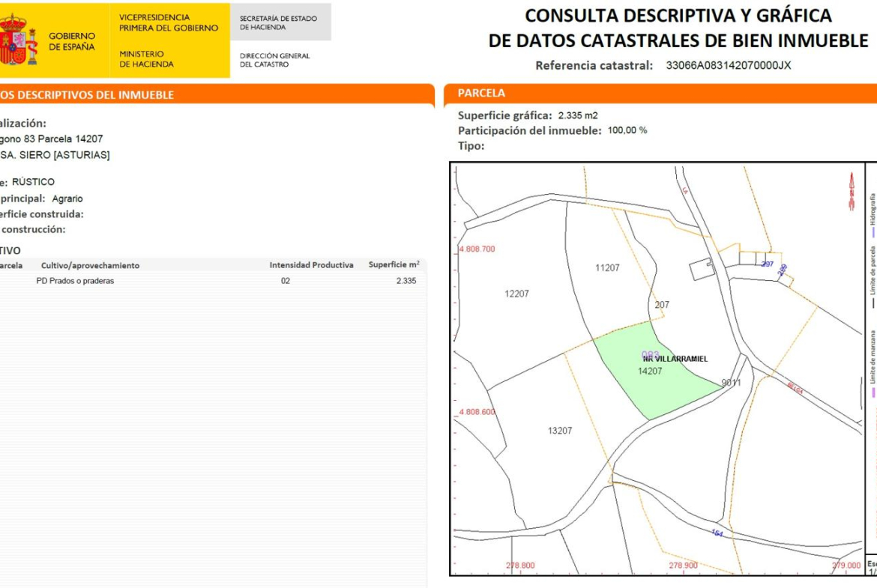Click the 9011 road label on map
This screenshot has height=588, width=877.
coord(731,383)
